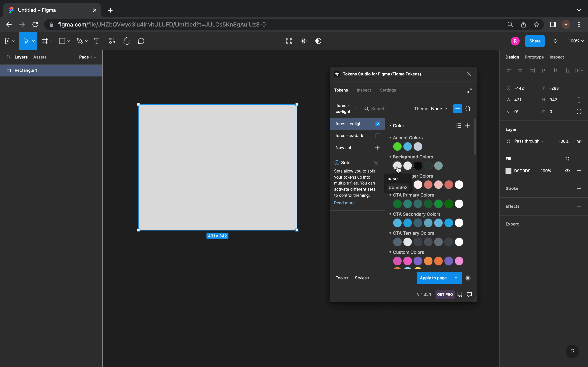Collapse the Accent Colors group
Image resolution: width=588 pixels, height=367 pixels.
click(390, 138)
